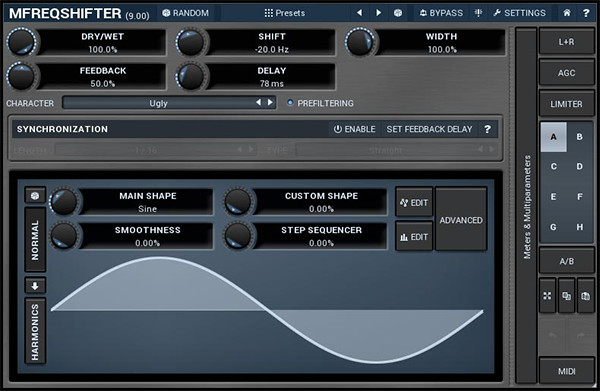Click Main Shape Sine value
The image size is (600, 392).
(x=147, y=209)
